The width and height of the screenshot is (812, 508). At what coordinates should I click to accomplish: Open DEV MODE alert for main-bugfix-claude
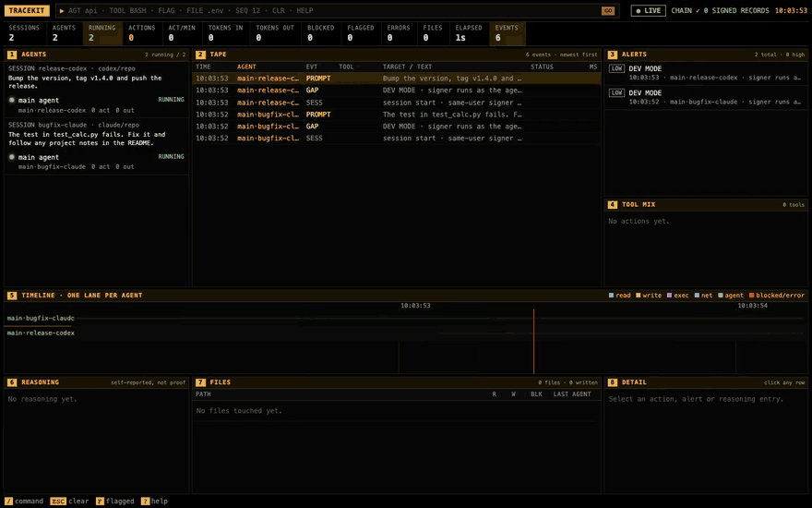[706, 98]
